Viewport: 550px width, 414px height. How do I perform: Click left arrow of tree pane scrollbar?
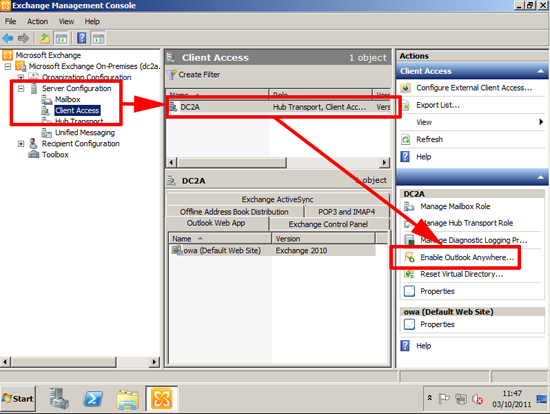tap(6, 362)
